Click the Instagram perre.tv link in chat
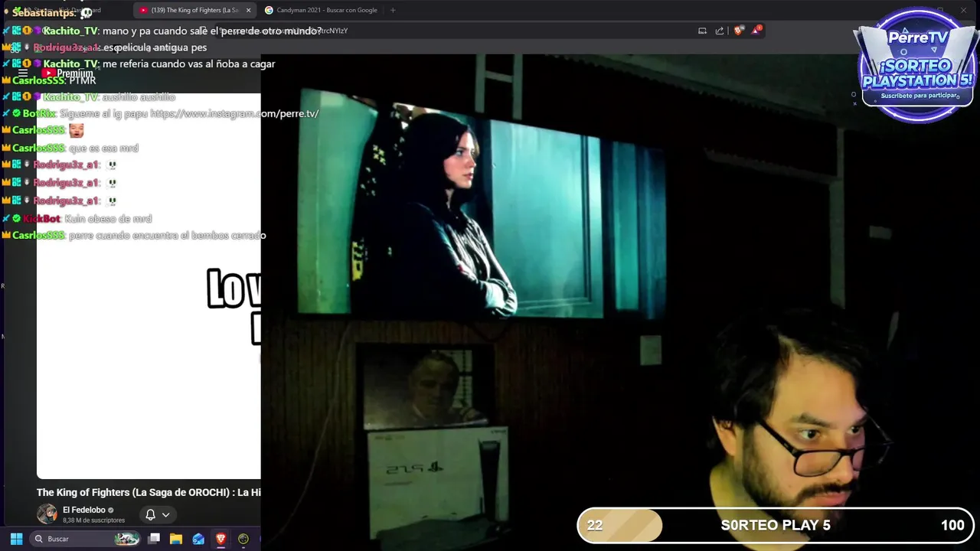 234,113
